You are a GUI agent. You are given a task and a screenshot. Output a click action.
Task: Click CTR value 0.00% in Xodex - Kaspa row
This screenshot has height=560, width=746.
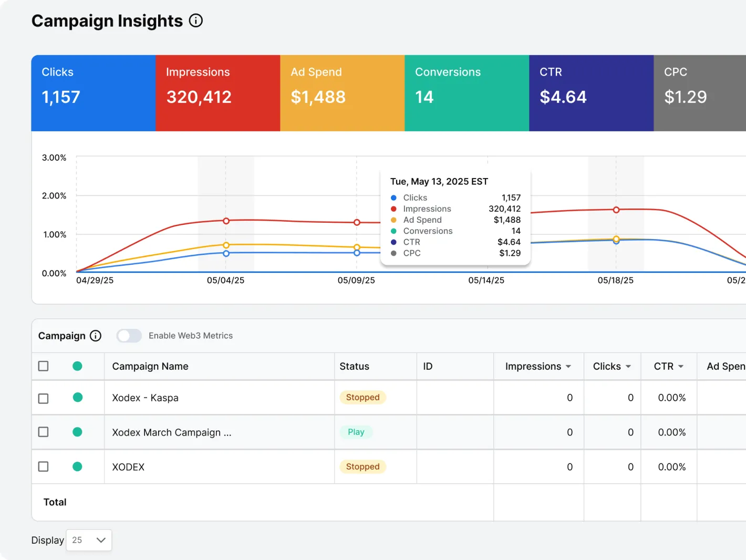[x=672, y=398]
